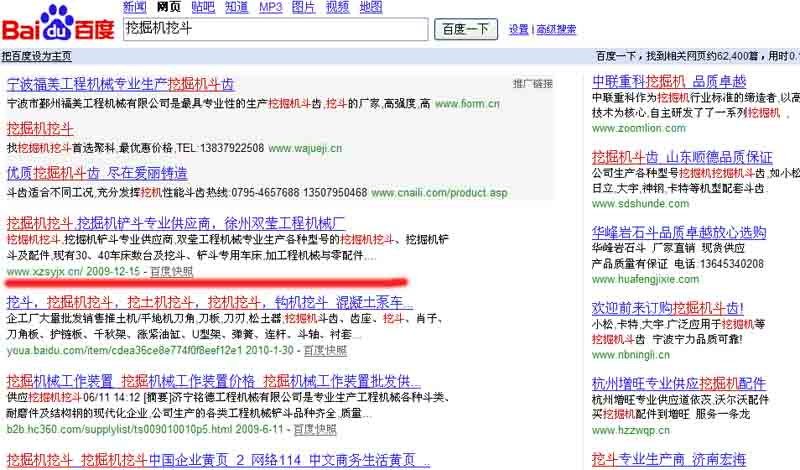
Task: Open the sponsored 挖掘机挖斗 wajueji.cn result title
Action: [x=40, y=129]
